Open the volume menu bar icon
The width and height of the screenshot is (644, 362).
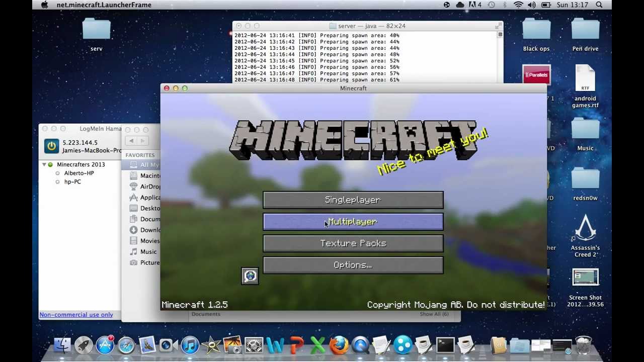pos(532,5)
